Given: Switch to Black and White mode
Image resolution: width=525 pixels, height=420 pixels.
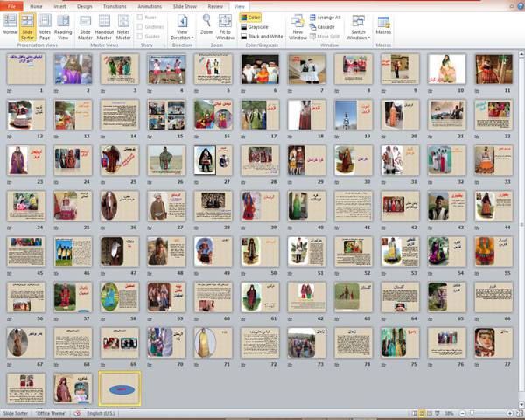Looking at the screenshot, I should tap(262, 37).
